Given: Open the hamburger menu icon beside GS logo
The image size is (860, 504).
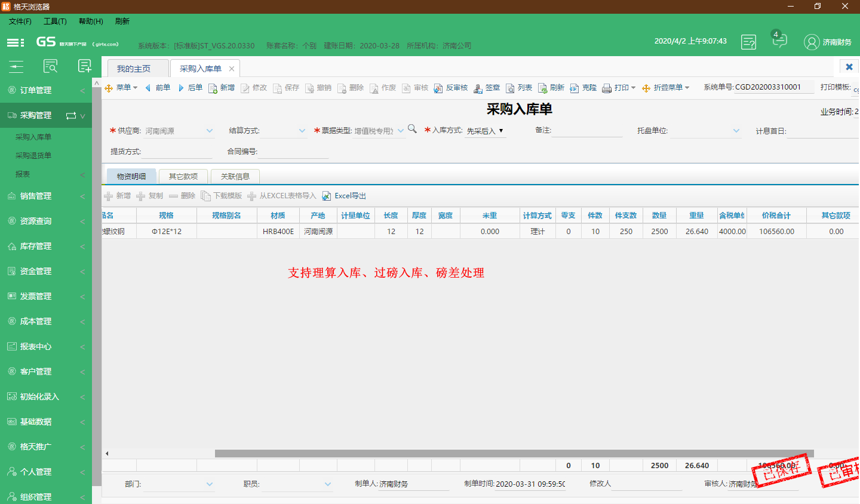Looking at the screenshot, I should click(16, 42).
